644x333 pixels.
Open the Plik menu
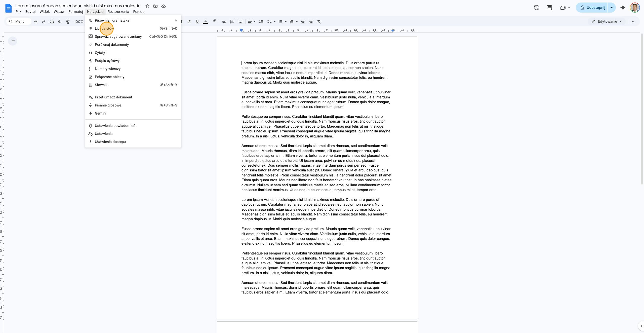(18, 12)
